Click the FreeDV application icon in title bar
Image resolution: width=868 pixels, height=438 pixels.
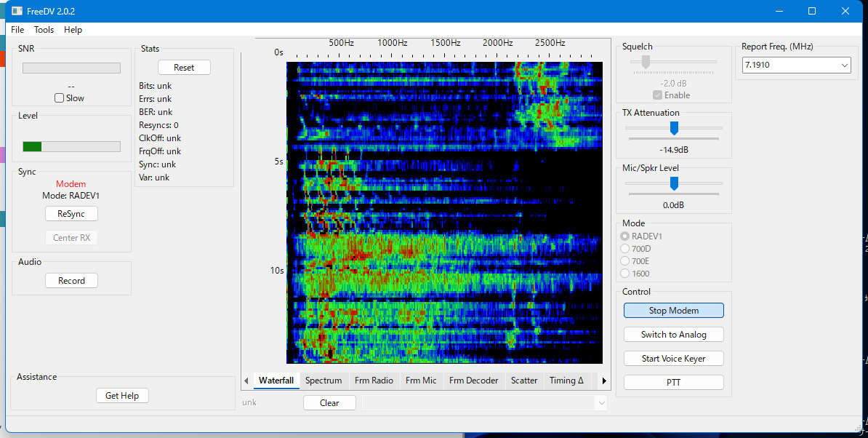point(16,11)
